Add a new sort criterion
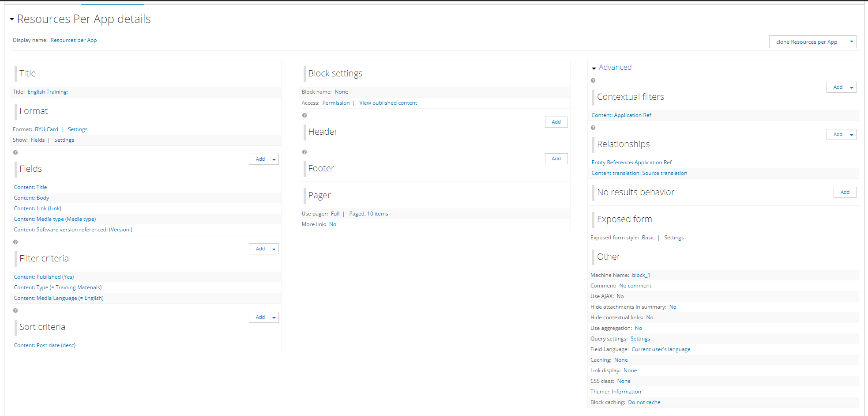Image resolution: width=868 pixels, height=416 pixels. point(260,318)
